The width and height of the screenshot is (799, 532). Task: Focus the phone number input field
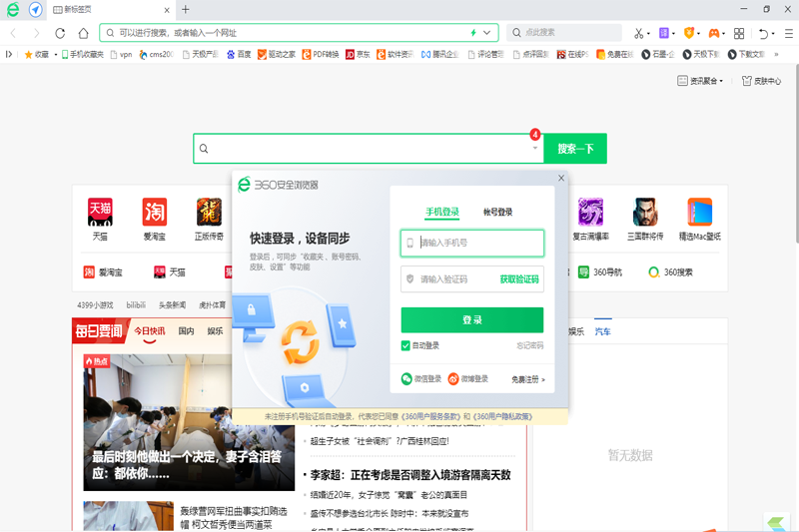(479, 243)
